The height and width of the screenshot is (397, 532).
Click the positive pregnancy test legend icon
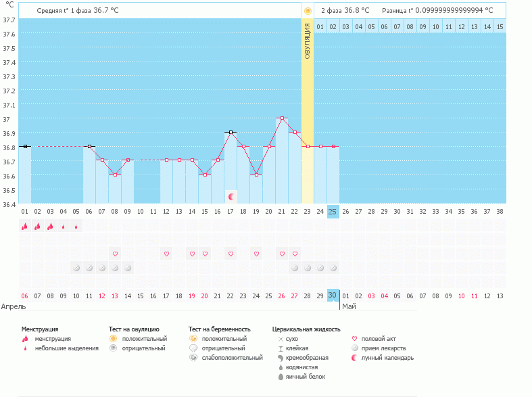193,338
